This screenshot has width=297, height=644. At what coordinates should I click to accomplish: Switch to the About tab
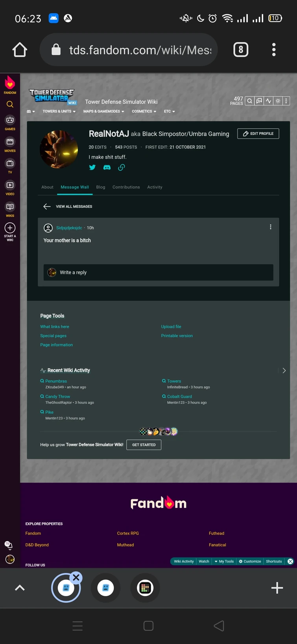(x=47, y=187)
